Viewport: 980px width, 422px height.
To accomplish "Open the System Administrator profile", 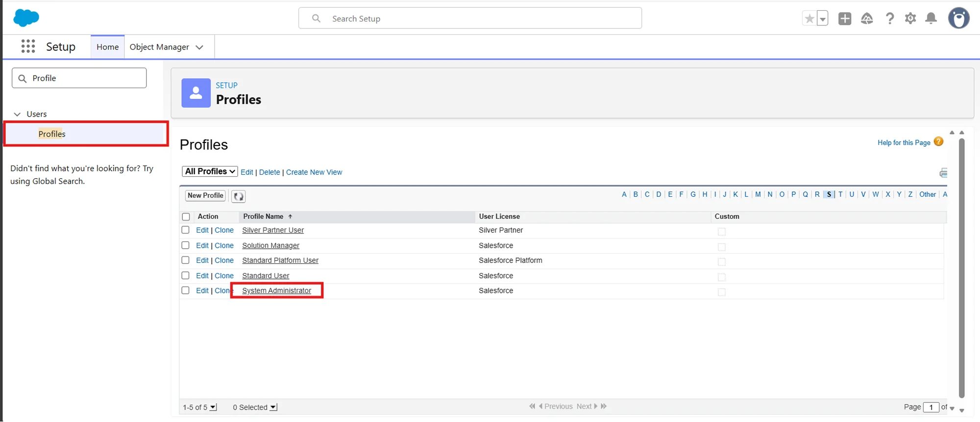I will click(x=276, y=291).
